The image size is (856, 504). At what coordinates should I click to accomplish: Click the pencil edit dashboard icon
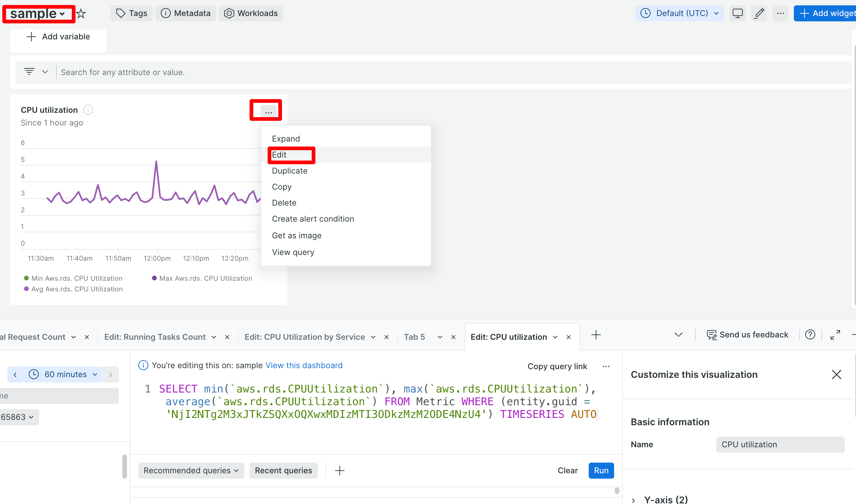coord(759,13)
